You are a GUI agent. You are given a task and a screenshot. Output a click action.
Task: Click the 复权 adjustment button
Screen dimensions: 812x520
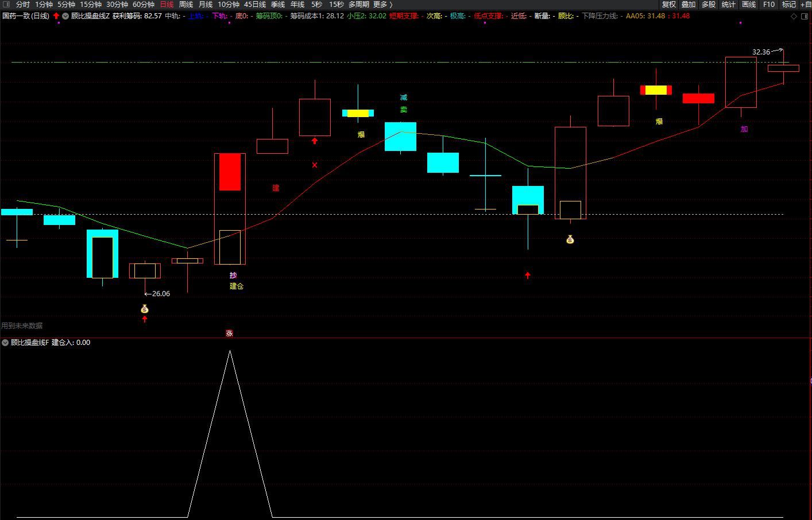669,5
